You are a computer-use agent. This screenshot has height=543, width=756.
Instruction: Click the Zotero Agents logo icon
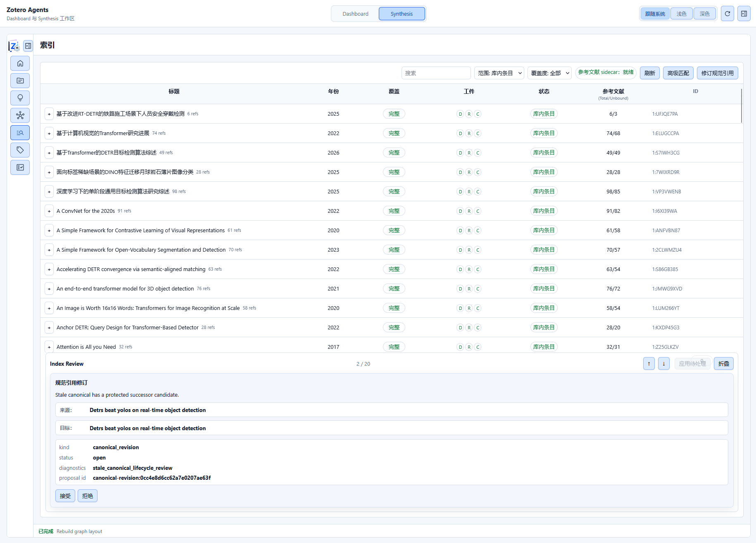click(14, 46)
